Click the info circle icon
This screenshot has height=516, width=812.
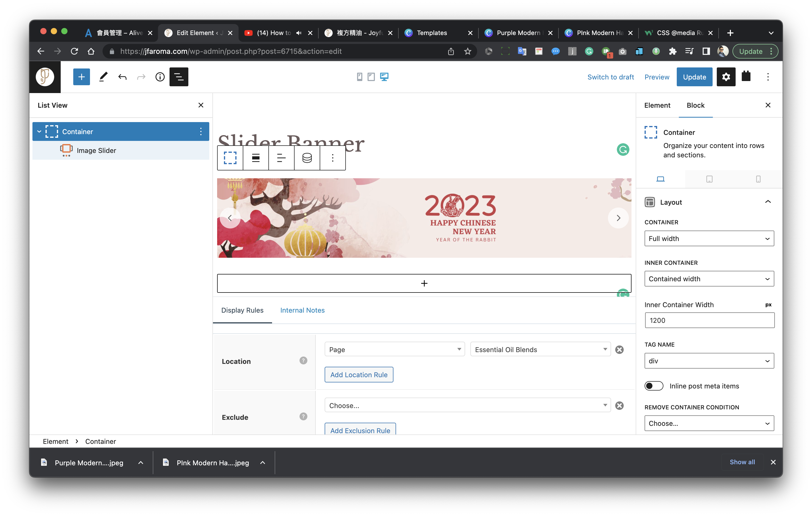click(x=160, y=76)
